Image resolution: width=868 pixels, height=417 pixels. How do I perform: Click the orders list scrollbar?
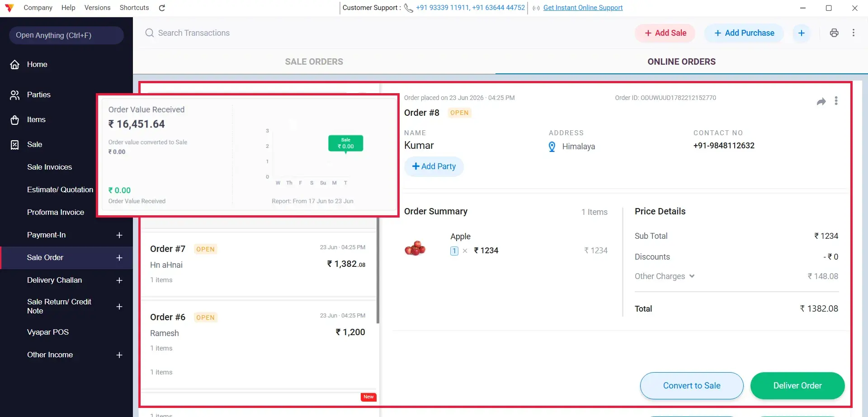pyautogui.click(x=378, y=270)
